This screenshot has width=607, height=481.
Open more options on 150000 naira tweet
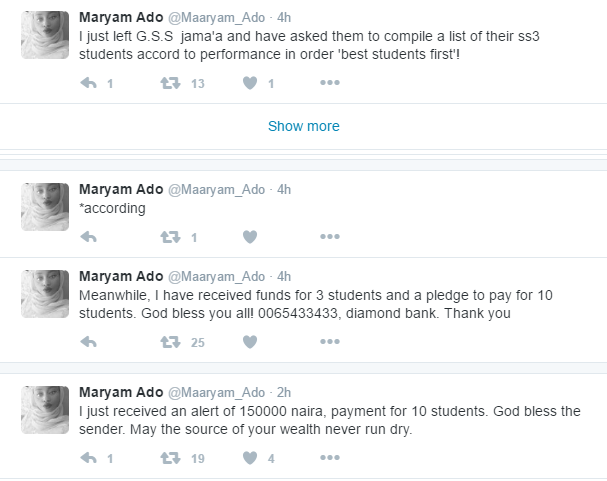click(x=330, y=457)
